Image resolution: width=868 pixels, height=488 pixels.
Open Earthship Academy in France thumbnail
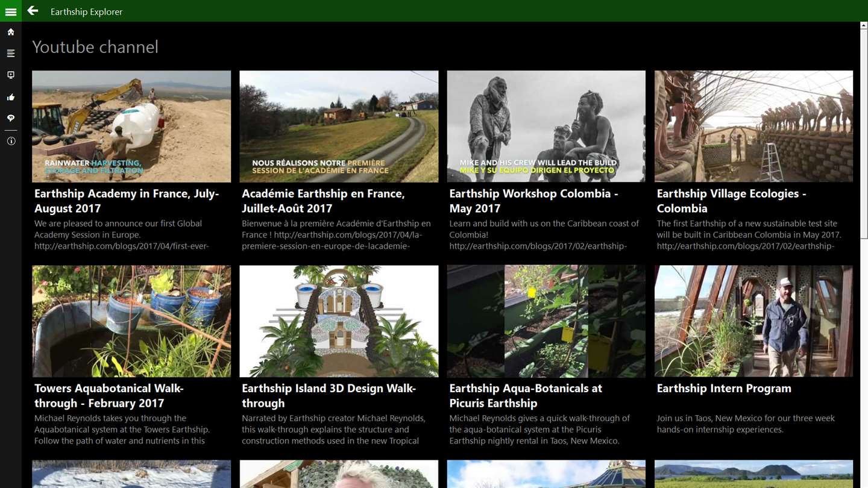click(131, 127)
